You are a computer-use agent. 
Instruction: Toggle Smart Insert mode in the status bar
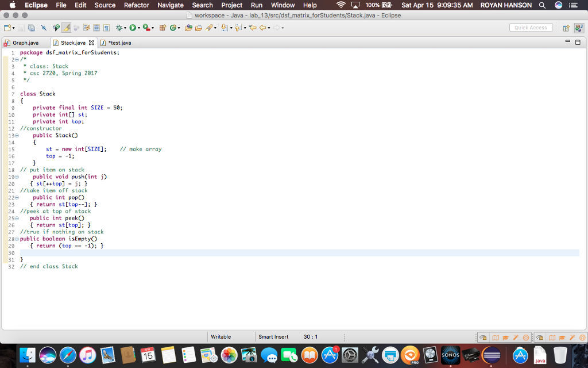coord(276,337)
